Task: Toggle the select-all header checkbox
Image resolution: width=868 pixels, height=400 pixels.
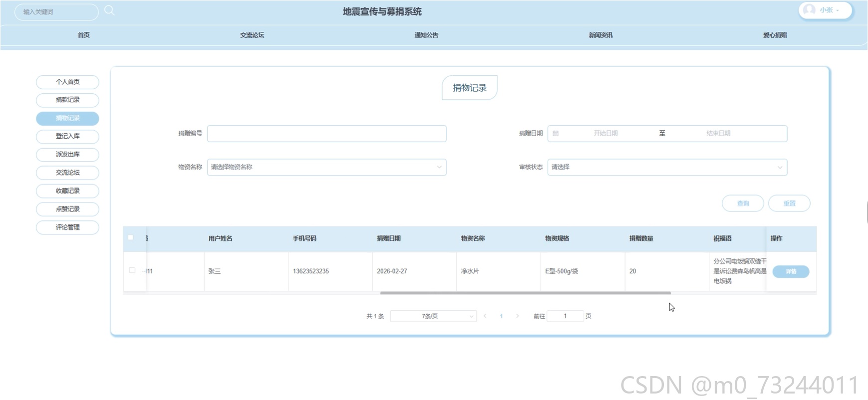Action: (x=131, y=237)
